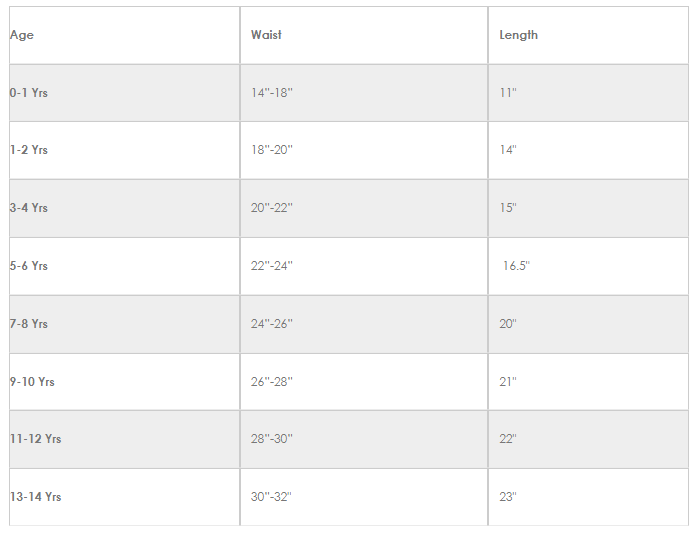
Task: Click the 24"-26" waist value
Action: click(271, 324)
